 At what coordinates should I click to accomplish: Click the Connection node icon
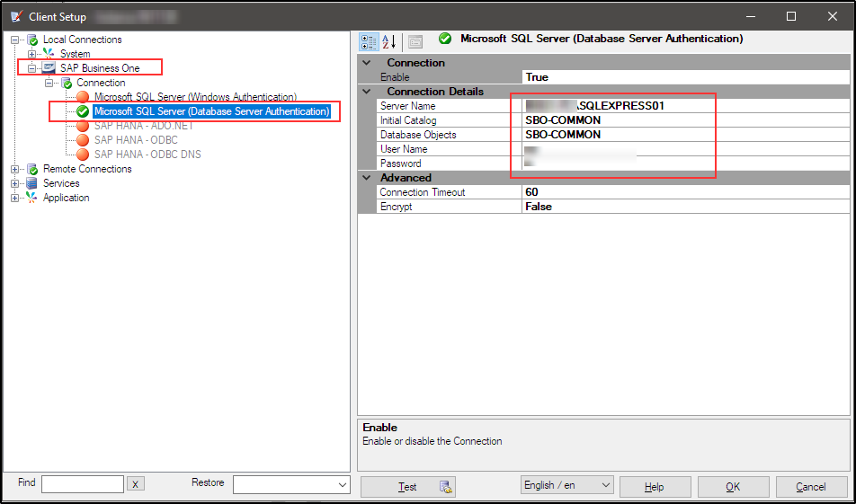66,83
